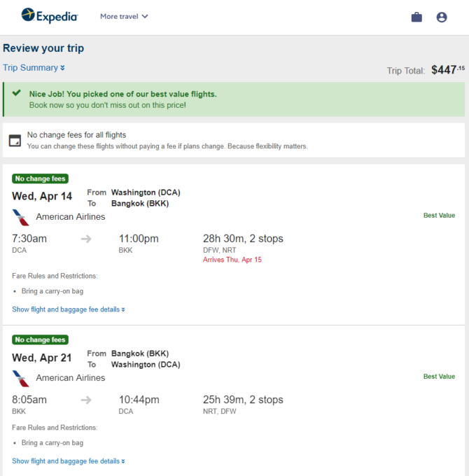
Task: Click the Arrives Thu, Apr 15 notice
Action: click(232, 260)
